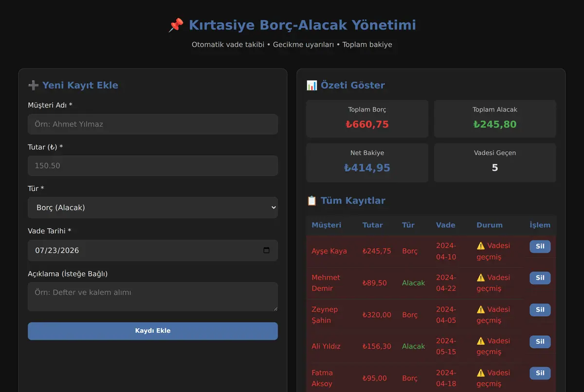Click Alacak type in Mehmet Demir's row
584x392 pixels.
point(414,283)
